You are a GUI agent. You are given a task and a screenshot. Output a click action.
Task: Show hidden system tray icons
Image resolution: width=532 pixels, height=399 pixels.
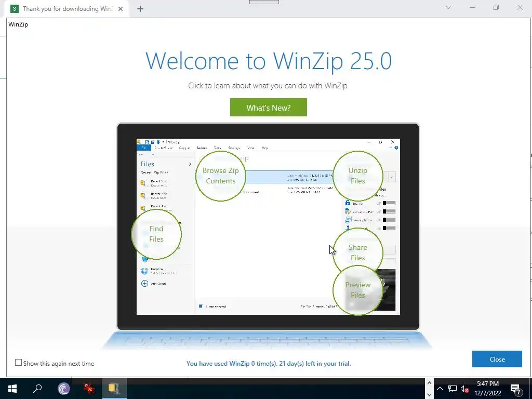coord(440,389)
